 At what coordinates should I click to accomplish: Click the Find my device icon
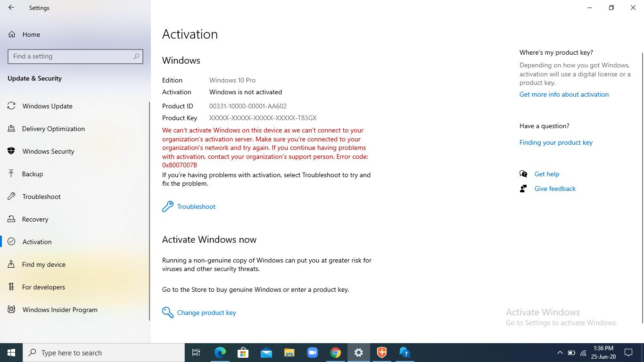click(11, 264)
